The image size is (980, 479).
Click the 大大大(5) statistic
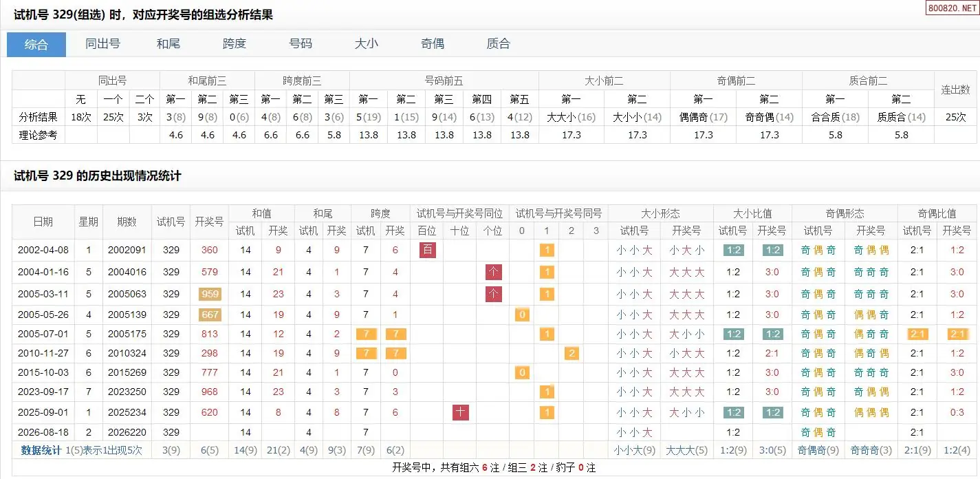click(x=686, y=450)
